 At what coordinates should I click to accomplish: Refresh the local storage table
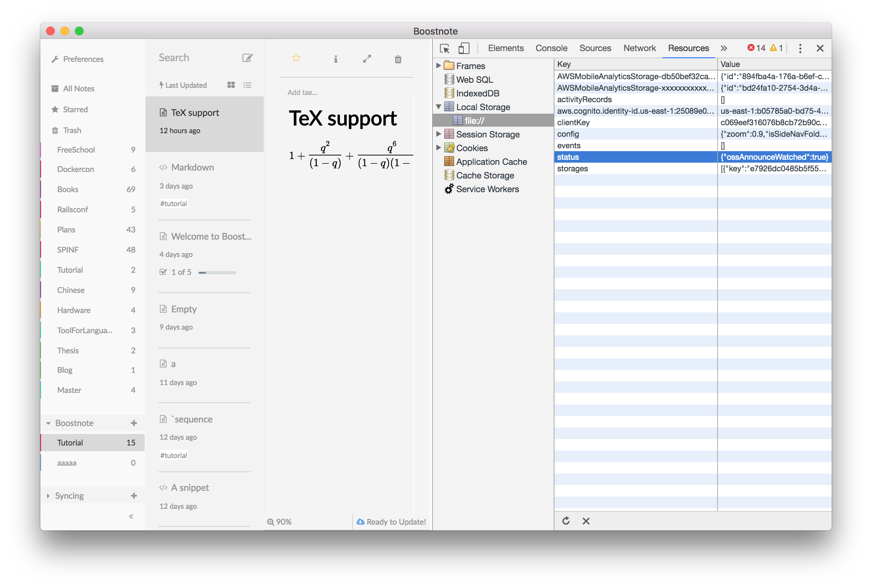(566, 521)
